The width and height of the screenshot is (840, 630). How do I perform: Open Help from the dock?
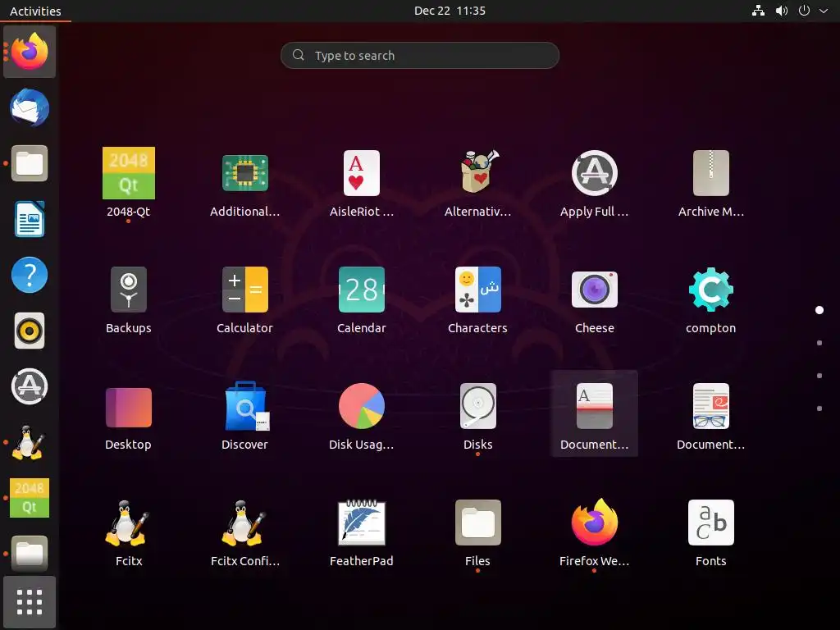[x=30, y=275]
